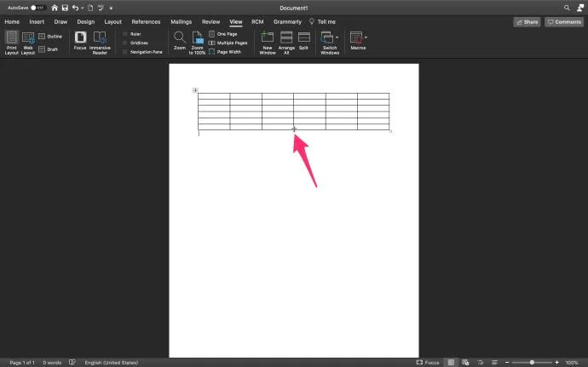Switch to the Insert tab
This screenshot has width=588, height=367.
[37, 22]
